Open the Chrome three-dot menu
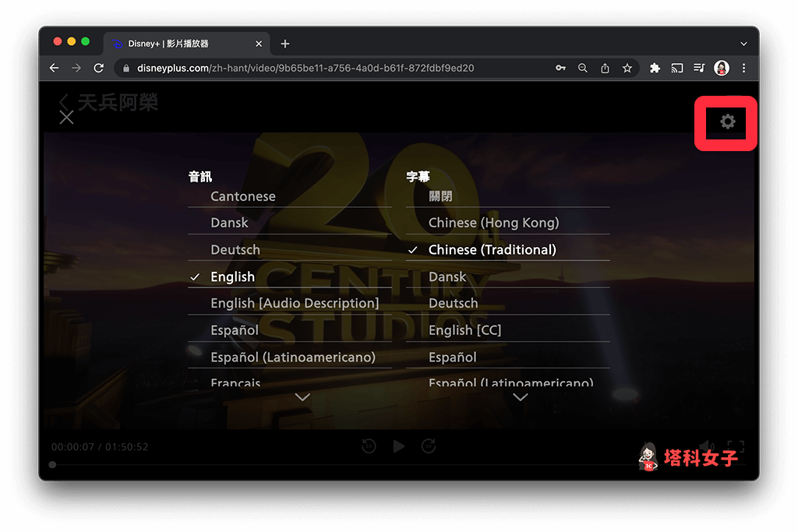The height and width of the screenshot is (532, 798). coord(744,68)
